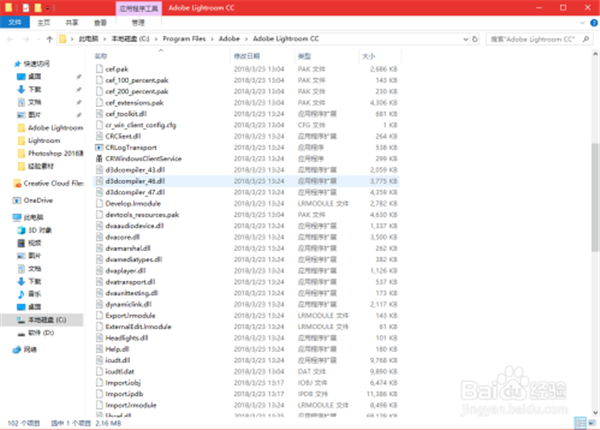Sort files by the 修改日期 column header
Screen dimensions: 600x430
pos(247,55)
